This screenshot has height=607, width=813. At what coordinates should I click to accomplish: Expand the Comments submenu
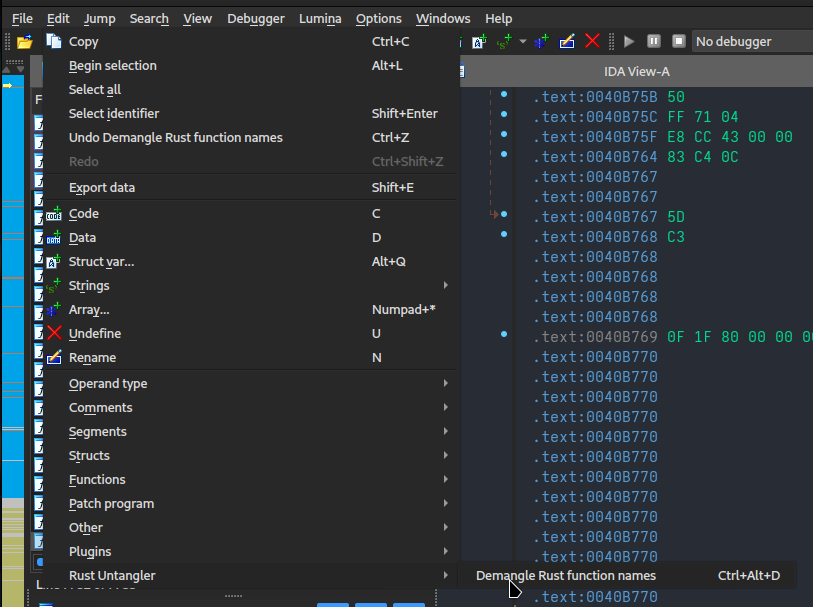445,407
